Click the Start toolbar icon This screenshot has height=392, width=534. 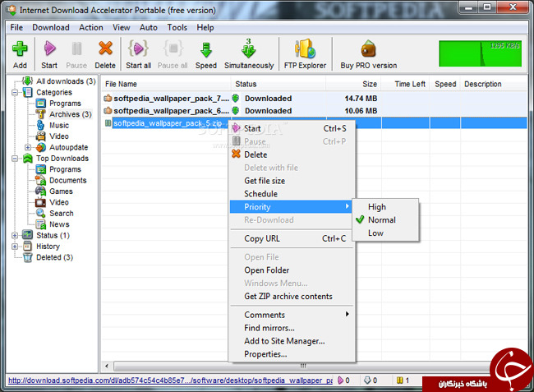pos(49,53)
